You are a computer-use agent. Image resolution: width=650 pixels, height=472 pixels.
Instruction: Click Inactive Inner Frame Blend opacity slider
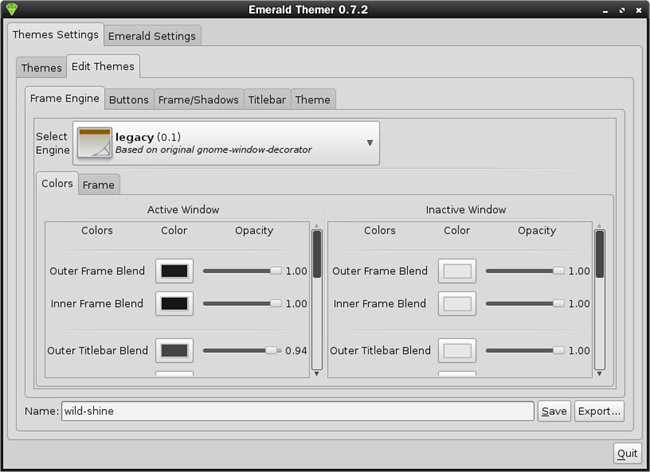coord(524,304)
